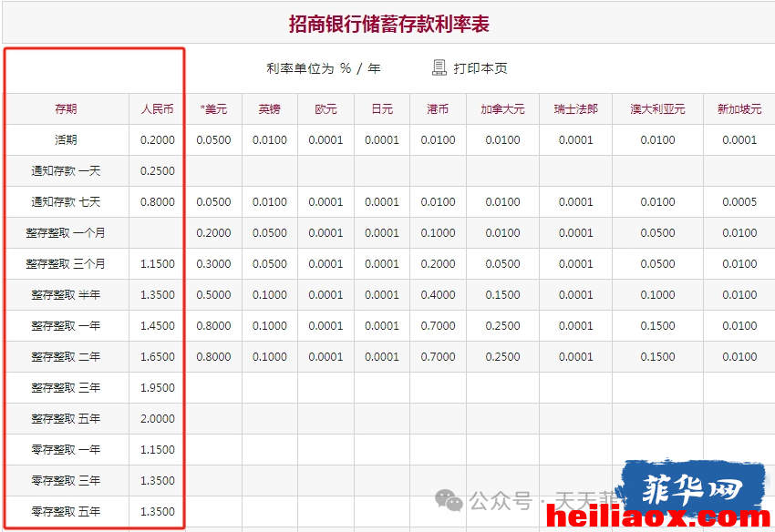
Task: Click 港币 rate 0.4000 for 整存整取 半年
Action: click(438, 295)
